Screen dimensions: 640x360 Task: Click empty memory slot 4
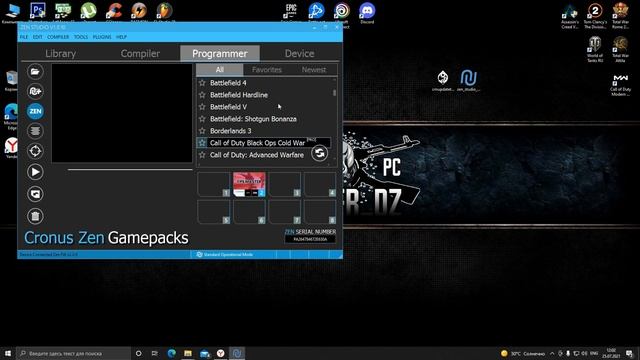tap(320, 184)
